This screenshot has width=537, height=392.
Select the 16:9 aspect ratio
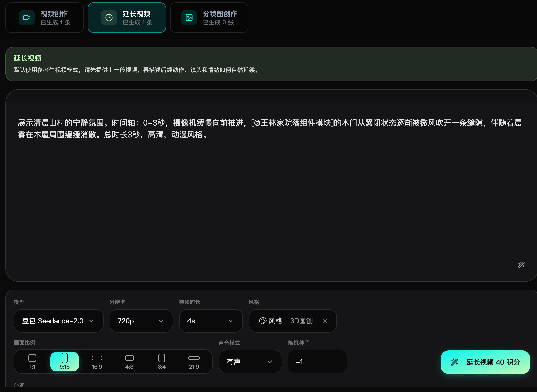pos(97,362)
